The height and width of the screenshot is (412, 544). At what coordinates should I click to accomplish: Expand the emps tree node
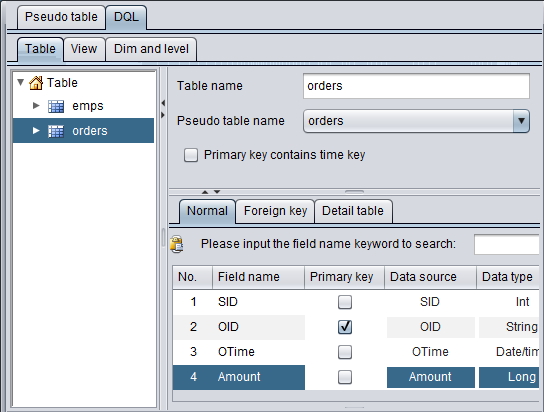(36, 105)
